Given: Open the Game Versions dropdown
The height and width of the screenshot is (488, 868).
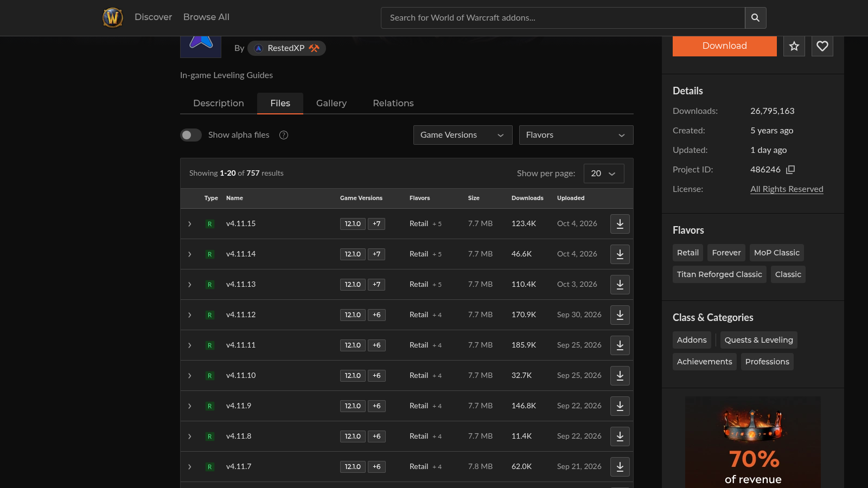Looking at the screenshot, I should point(463,135).
